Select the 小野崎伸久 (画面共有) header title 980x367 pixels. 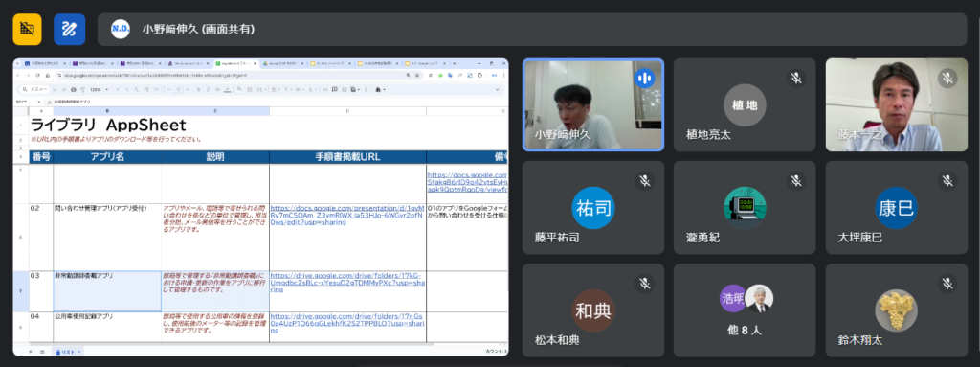tap(198, 30)
